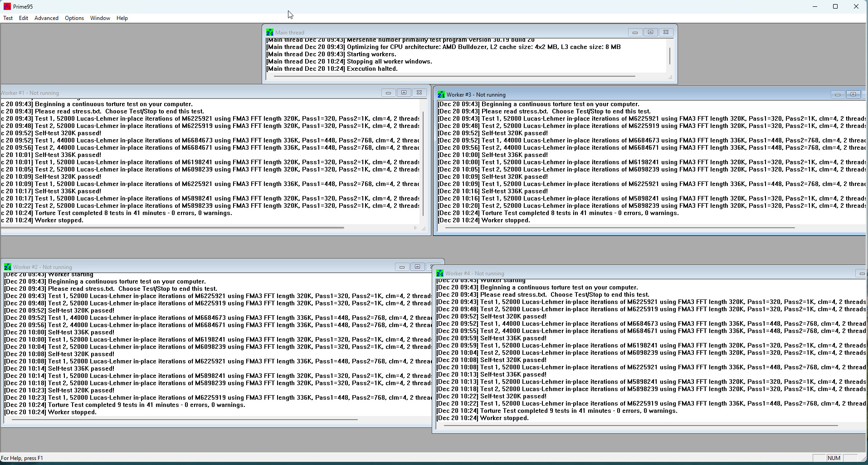868x465 pixels.
Task: Restore the Worker #2 window
Action: tap(417, 267)
